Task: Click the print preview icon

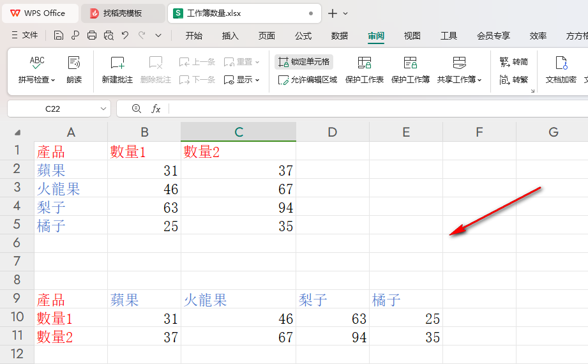Action: coord(109,35)
